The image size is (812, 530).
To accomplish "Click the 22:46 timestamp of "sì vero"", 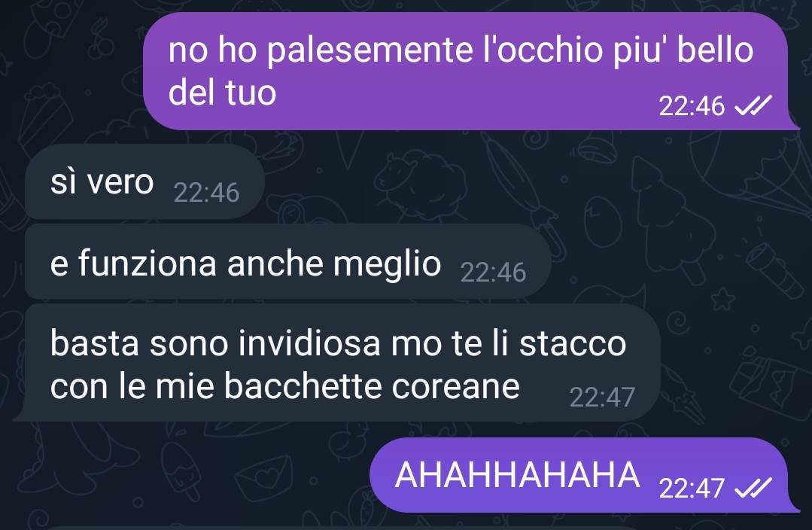I will tap(206, 193).
